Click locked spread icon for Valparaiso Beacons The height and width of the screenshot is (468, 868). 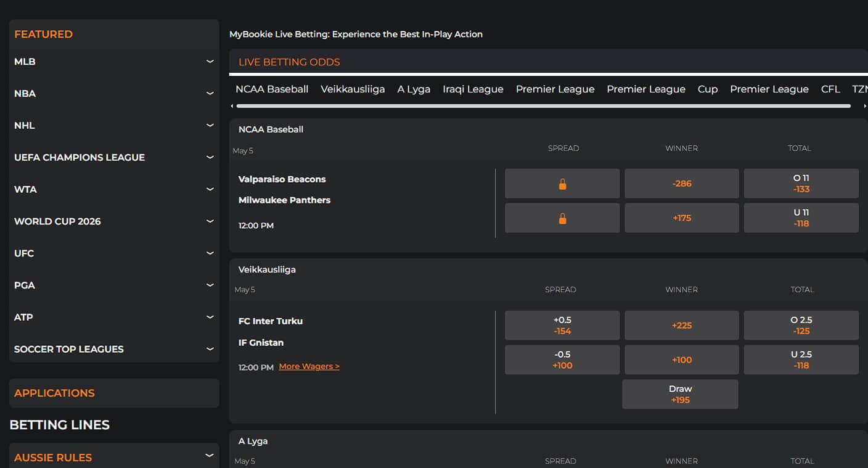(562, 184)
